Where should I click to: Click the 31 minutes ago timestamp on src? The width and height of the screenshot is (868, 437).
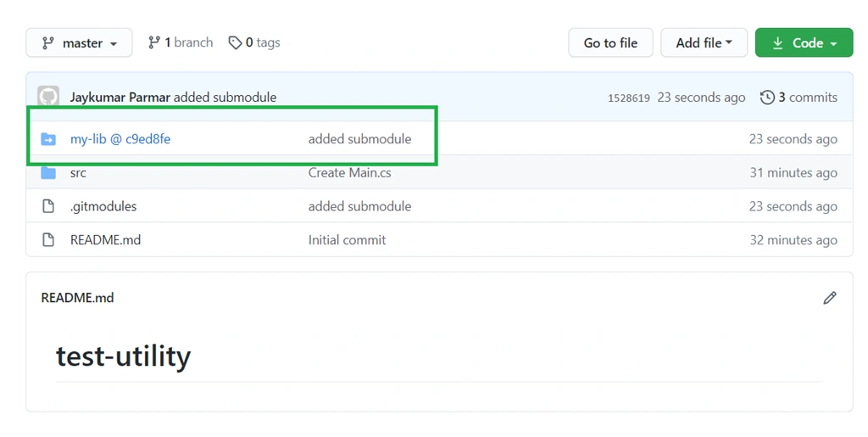pos(793,173)
